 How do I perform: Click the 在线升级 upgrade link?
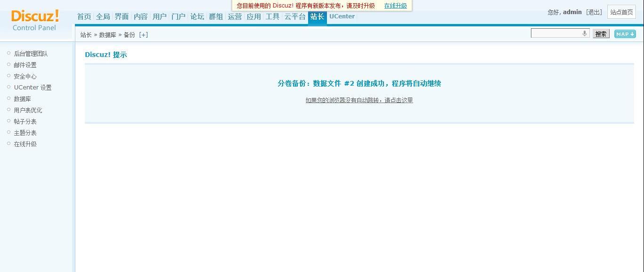(x=395, y=6)
